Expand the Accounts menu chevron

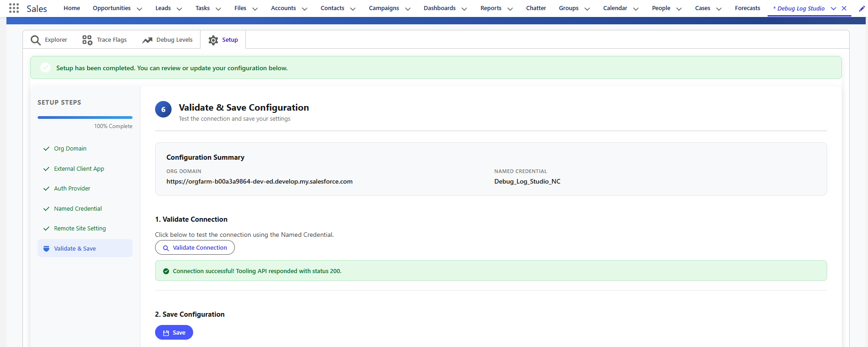click(305, 9)
